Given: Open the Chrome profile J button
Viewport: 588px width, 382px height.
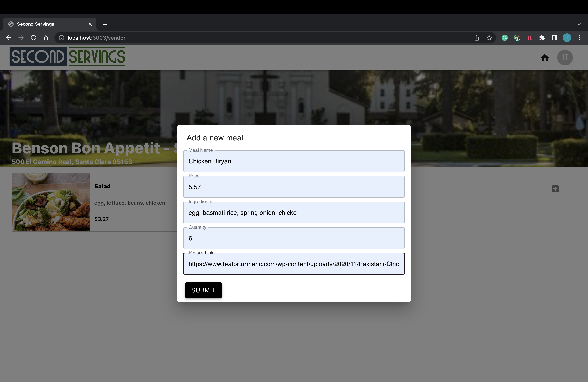Looking at the screenshot, I should pyautogui.click(x=567, y=38).
